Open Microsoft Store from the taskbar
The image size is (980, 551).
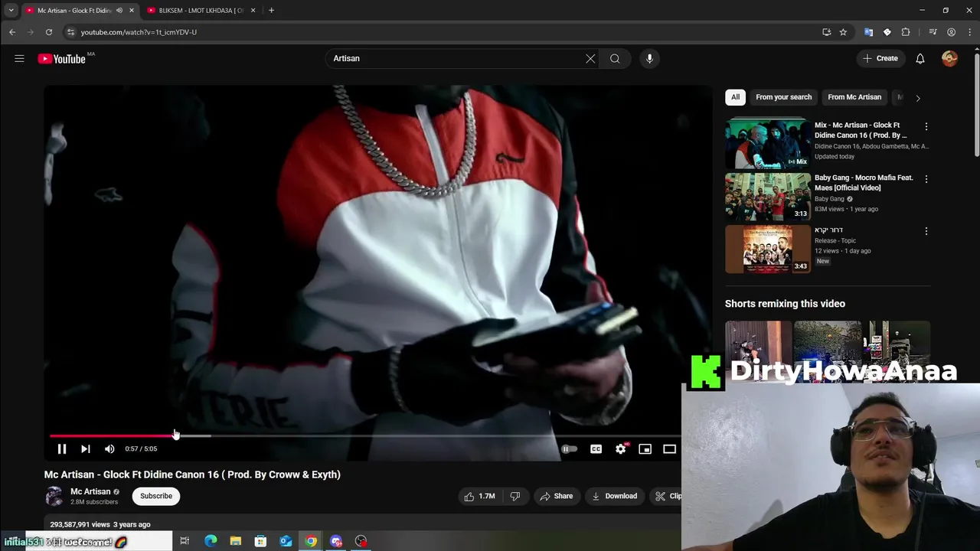(x=260, y=542)
